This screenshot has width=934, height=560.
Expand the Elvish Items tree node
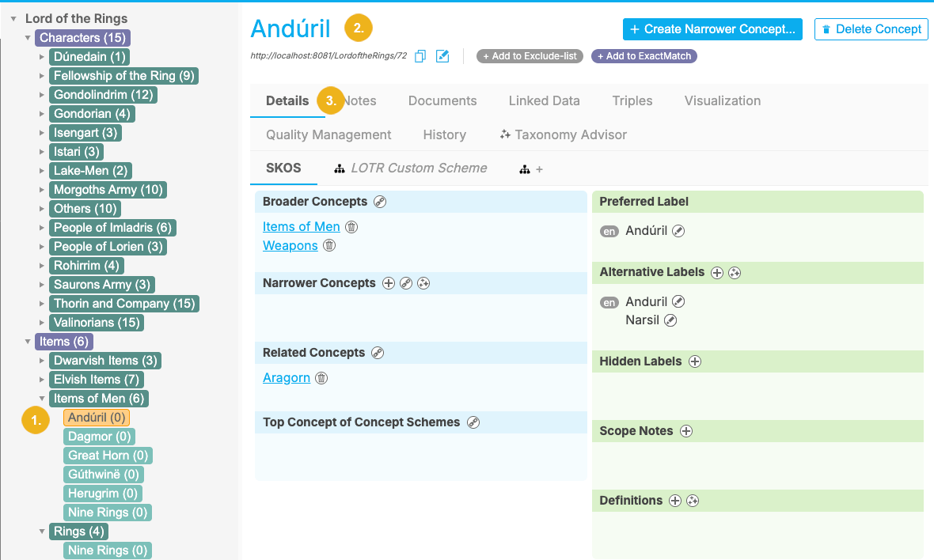42,380
